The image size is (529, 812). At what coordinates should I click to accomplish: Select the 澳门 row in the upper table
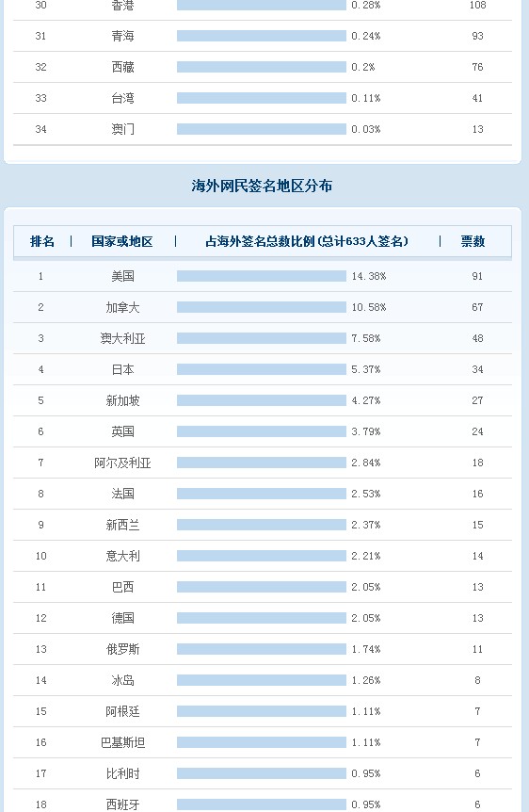[263, 129]
